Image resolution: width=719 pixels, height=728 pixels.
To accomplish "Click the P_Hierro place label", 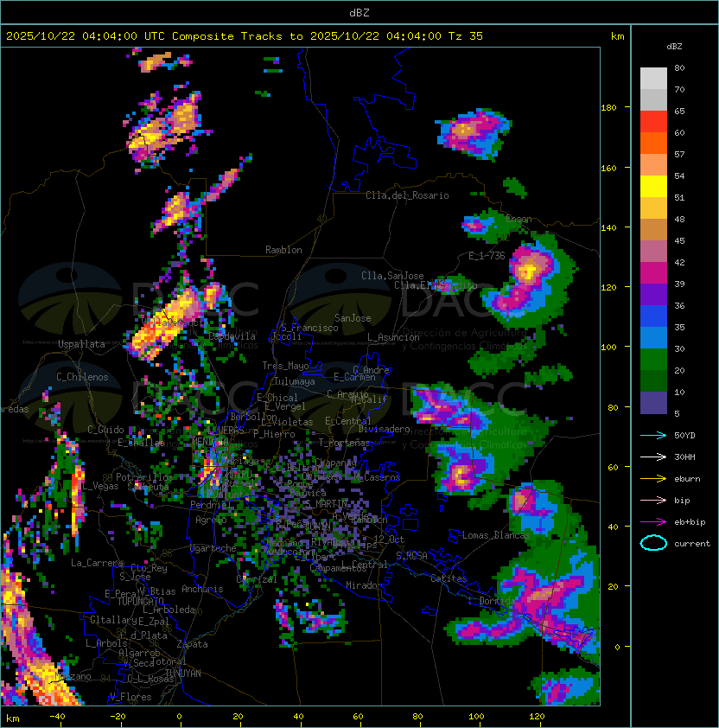I will 274,435.
